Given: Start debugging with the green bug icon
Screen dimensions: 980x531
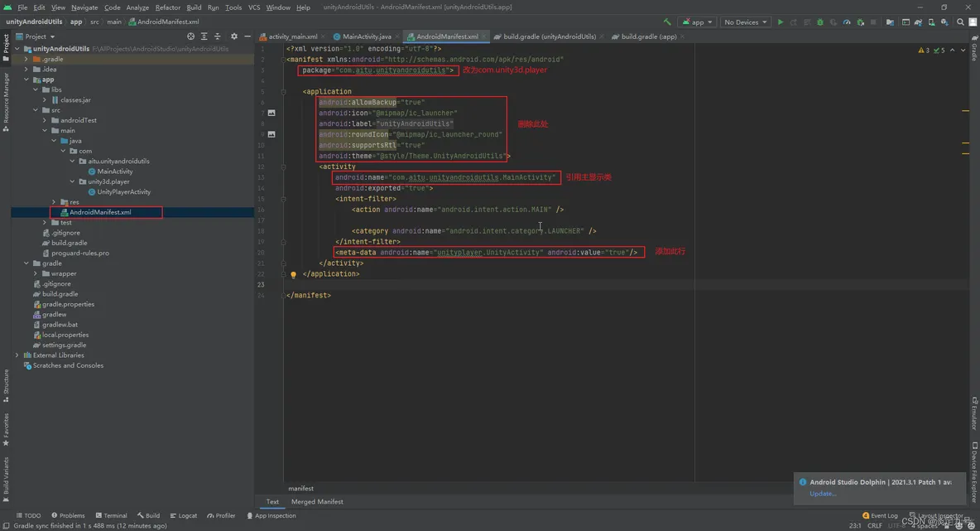Looking at the screenshot, I should coord(820,22).
